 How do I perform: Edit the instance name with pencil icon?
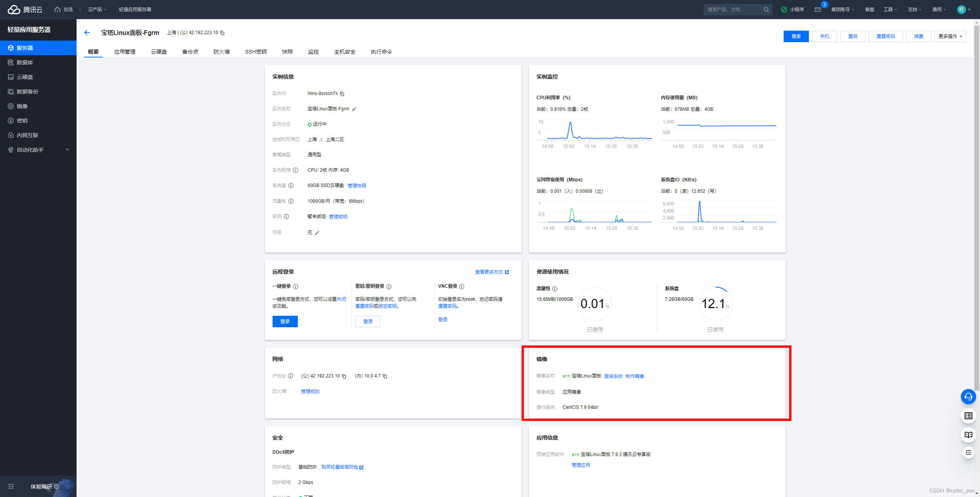point(354,109)
